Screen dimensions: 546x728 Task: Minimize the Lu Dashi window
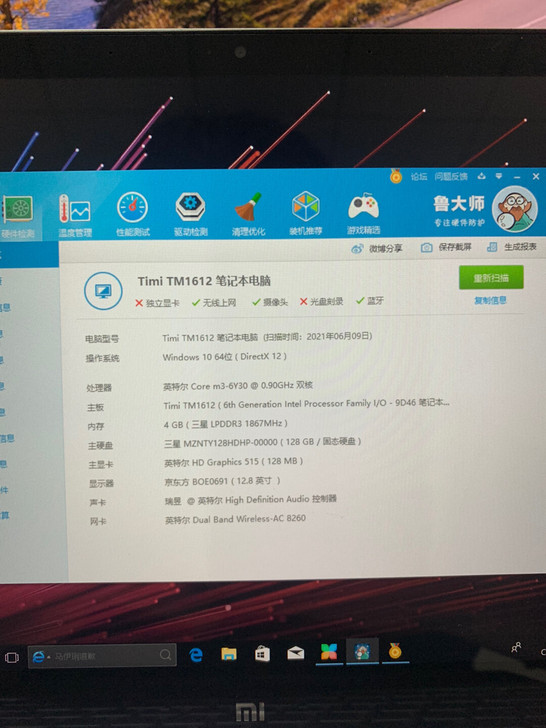click(x=517, y=177)
